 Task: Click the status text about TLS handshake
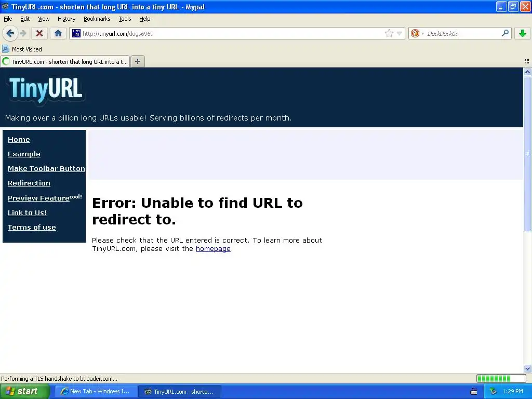(59, 379)
